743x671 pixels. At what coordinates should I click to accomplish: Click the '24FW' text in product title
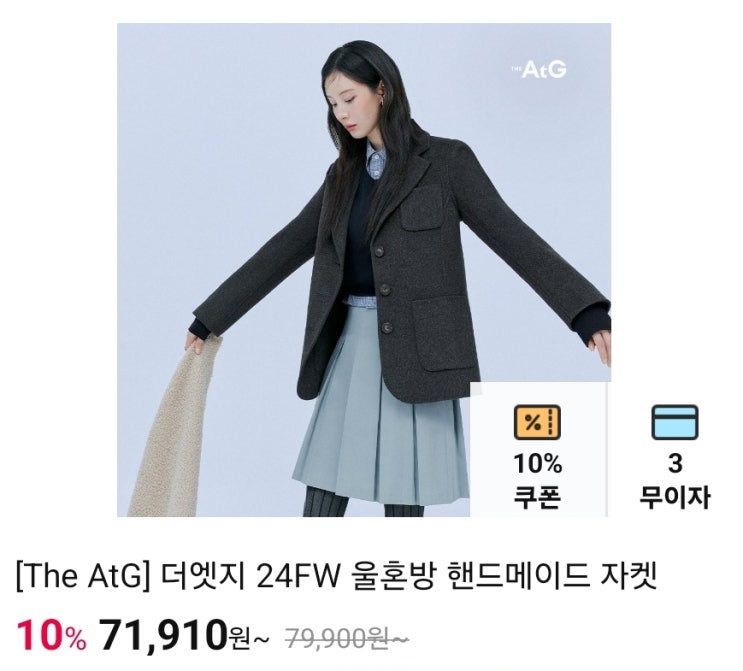click(x=299, y=576)
